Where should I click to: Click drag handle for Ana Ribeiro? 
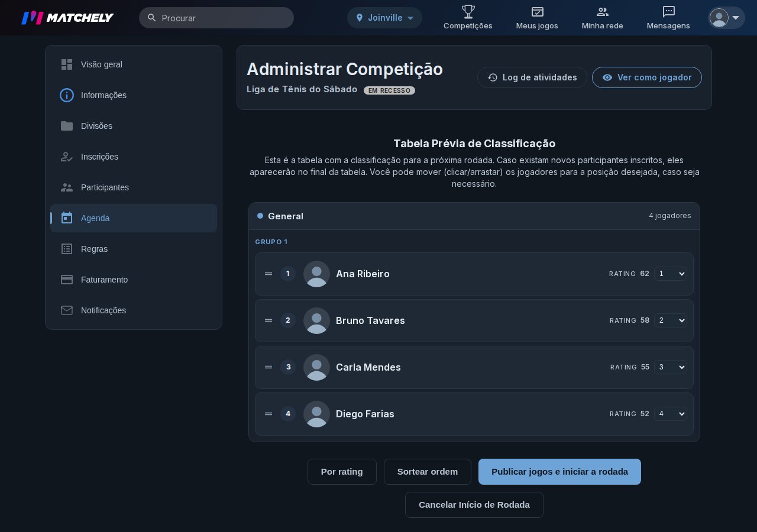point(268,274)
